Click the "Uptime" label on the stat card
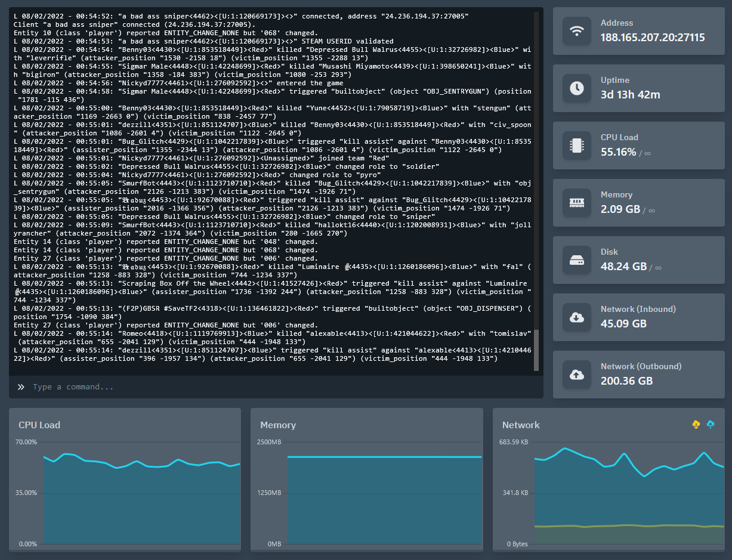Viewport: 732px width, 560px height. (x=615, y=80)
